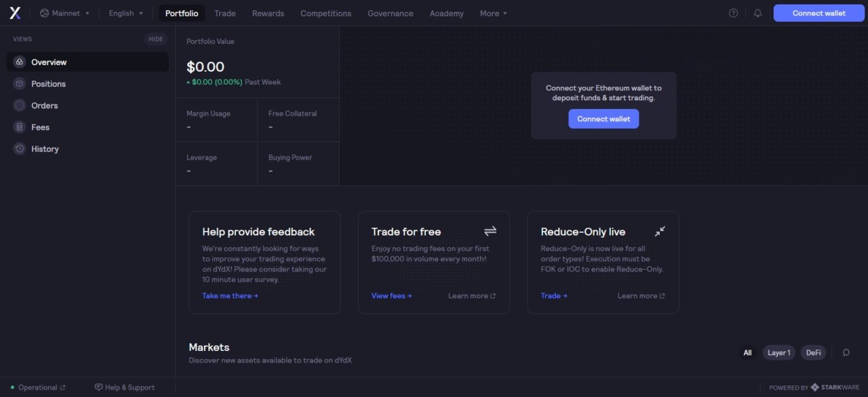This screenshot has width=868, height=397.
Task: Click the Buying Power label
Action: point(290,157)
